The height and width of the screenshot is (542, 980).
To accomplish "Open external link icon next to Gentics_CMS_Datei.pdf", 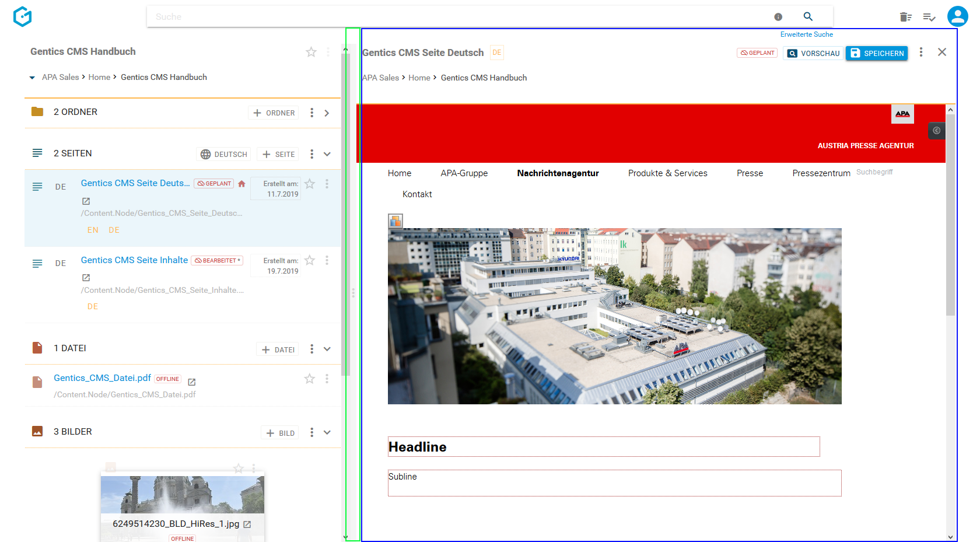I will pos(191,382).
